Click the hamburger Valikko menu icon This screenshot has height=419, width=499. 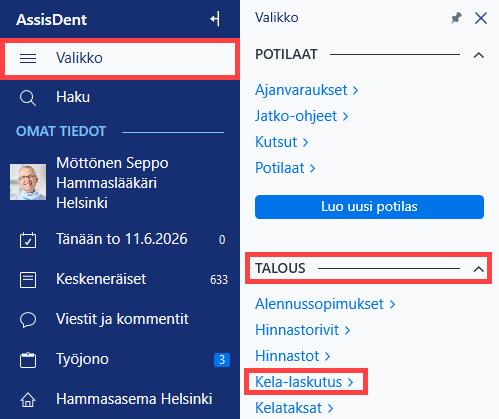[28, 59]
